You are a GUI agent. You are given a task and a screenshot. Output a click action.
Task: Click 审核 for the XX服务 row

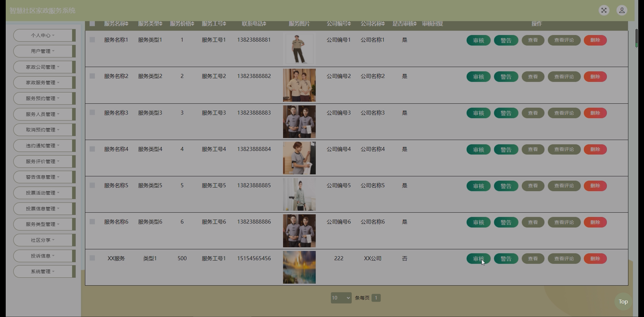point(478,259)
